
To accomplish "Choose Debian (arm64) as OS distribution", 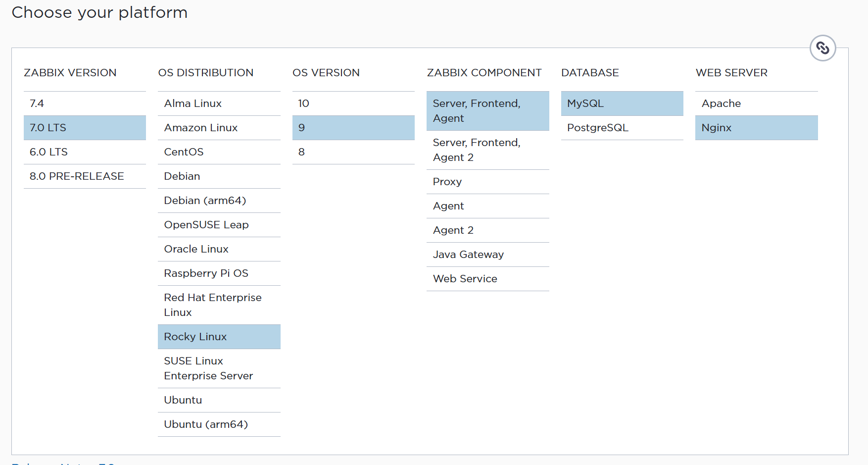I will (219, 201).
